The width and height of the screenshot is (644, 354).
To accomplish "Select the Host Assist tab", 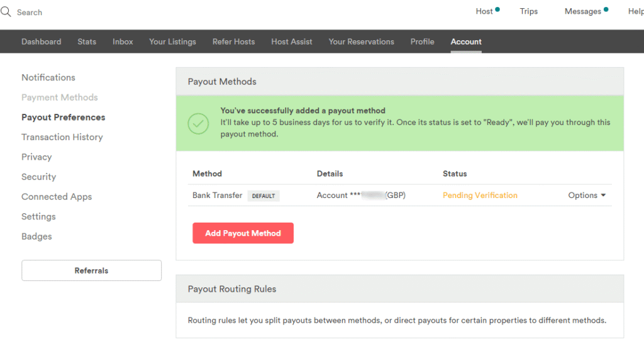I will click(x=292, y=41).
